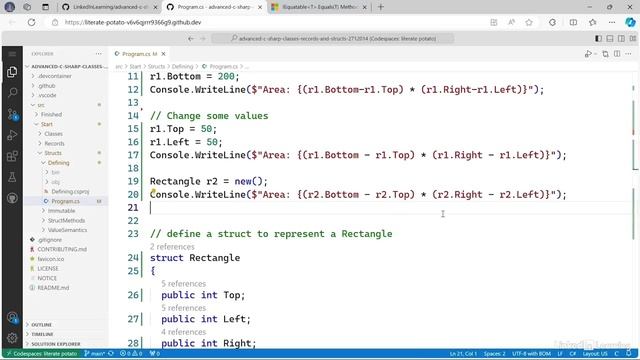Open Explorer views and more actions
Image resolution: width=640 pixels, height=360 pixels.
(x=99, y=54)
